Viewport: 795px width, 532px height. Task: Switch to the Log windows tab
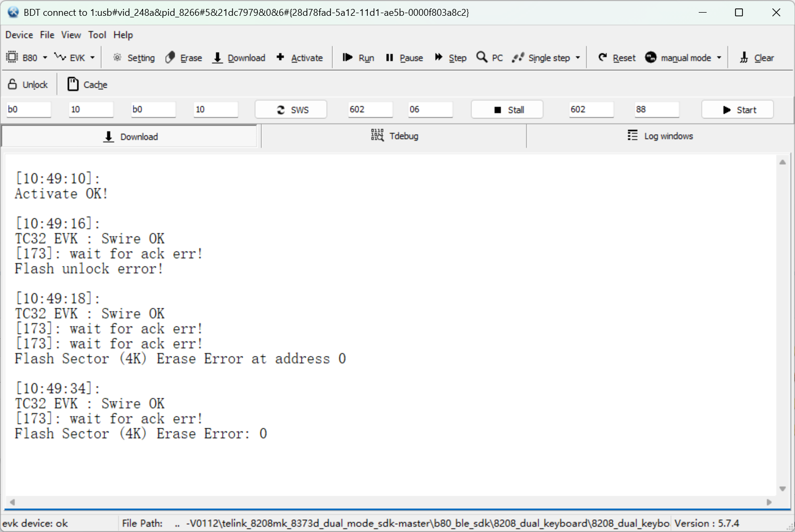[660, 136]
